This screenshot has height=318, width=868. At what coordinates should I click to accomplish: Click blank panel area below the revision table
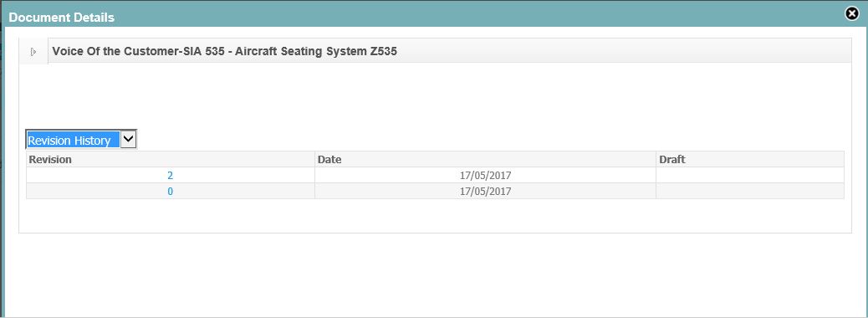tap(435, 216)
